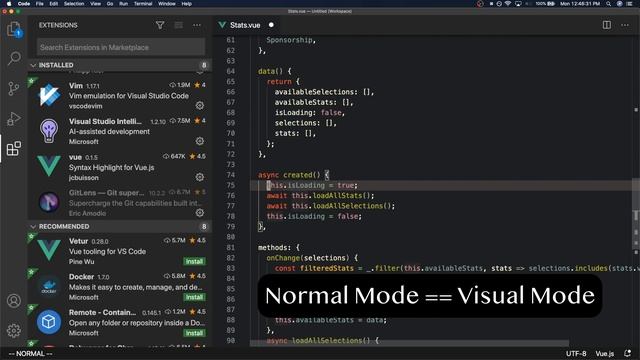
Task: Install the Remote - Containers extension
Action: tap(194, 333)
